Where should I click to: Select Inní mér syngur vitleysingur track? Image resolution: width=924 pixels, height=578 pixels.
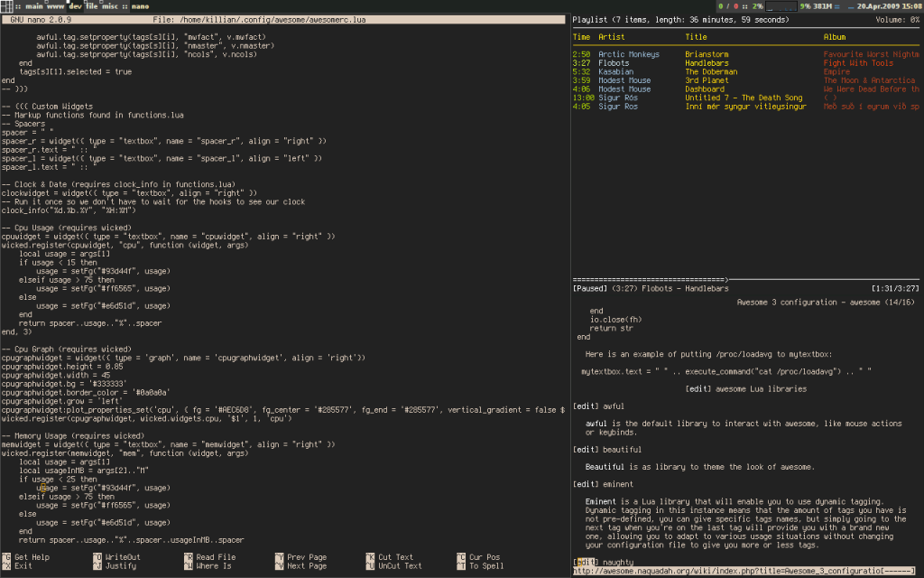pos(745,107)
